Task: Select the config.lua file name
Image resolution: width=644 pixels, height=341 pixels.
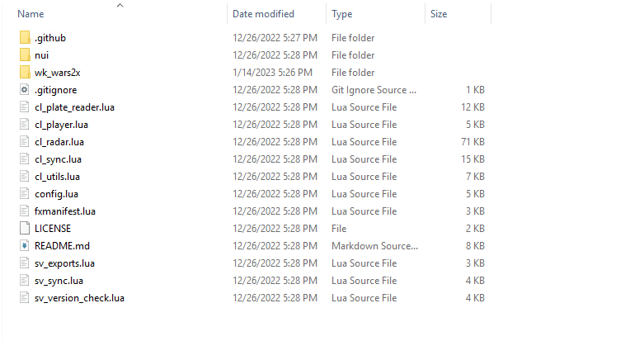Action: coord(57,194)
